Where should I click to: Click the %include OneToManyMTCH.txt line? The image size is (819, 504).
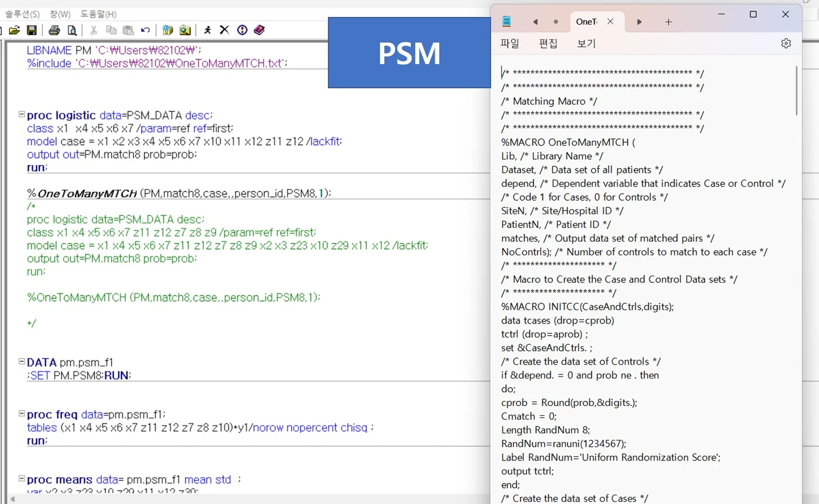[x=157, y=64]
